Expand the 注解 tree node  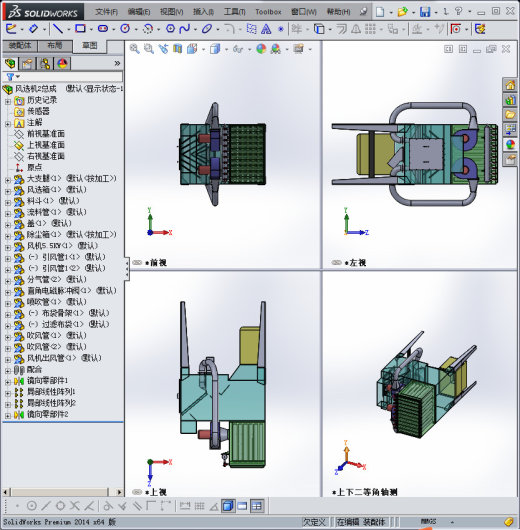point(7,123)
